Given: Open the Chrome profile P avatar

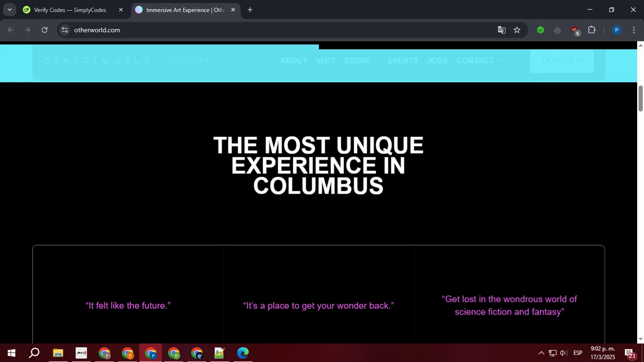Looking at the screenshot, I should point(617,30).
